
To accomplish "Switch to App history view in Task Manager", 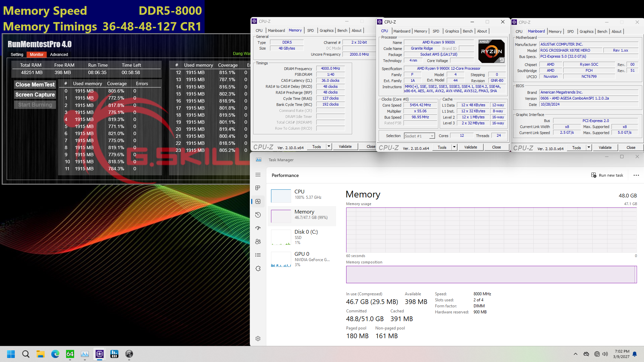I will tap(258, 215).
